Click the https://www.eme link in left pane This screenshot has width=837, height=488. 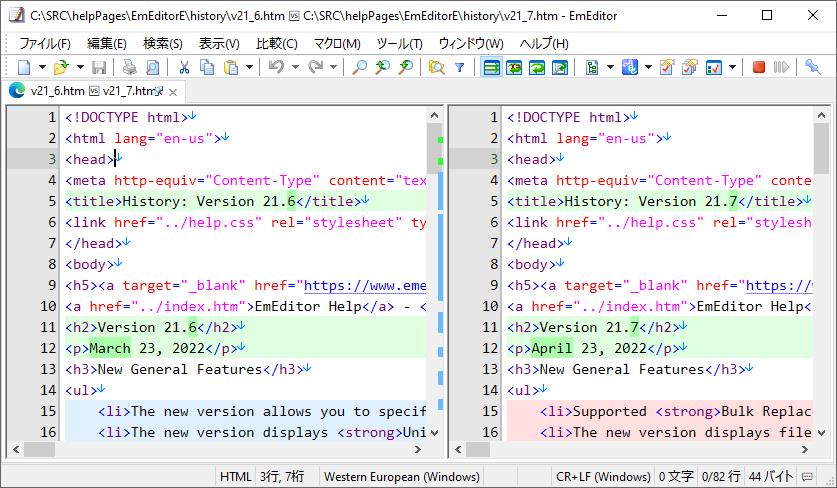pyautogui.click(x=365, y=286)
